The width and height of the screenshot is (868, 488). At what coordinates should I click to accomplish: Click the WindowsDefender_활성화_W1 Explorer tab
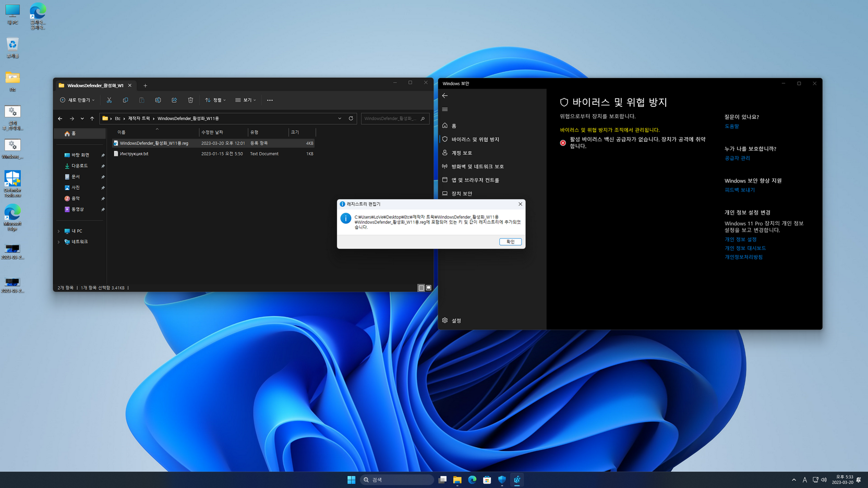95,86
